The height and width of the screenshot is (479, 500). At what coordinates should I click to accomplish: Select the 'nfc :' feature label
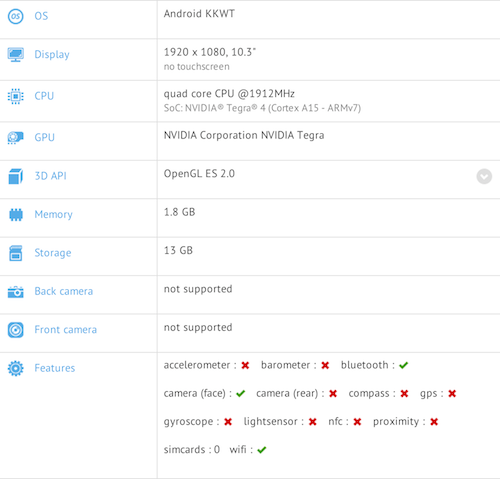tap(338, 422)
